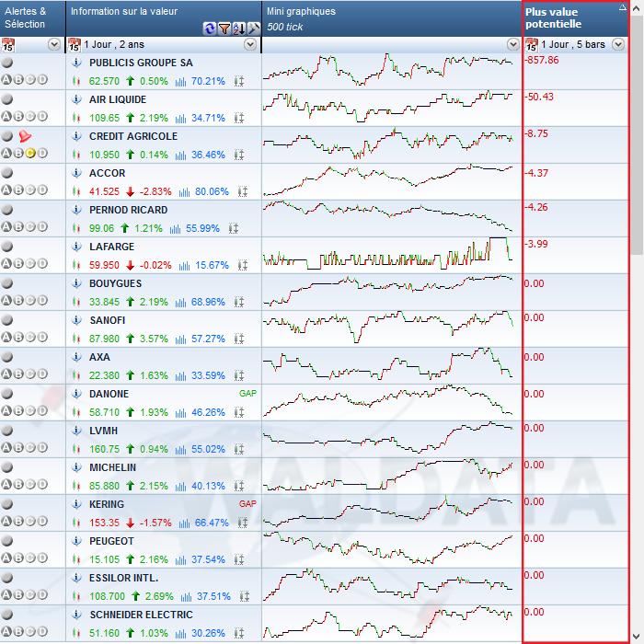Select the ACCOR price 41.525
Viewport: 644px width, 644px height.
coord(104,191)
